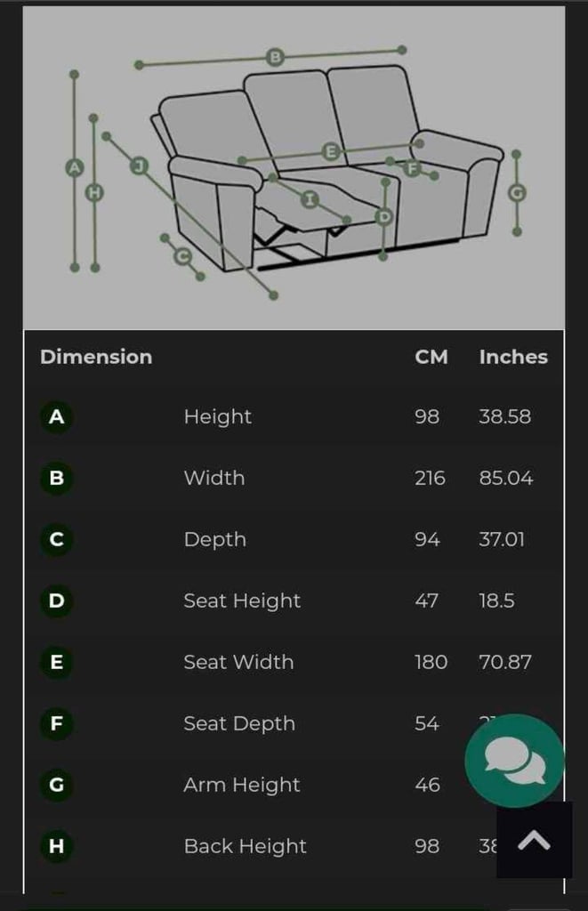The width and height of the screenshot is (588, 911).
Task: Click the F badge beside Seat Depth
Action: pos(56,723)
